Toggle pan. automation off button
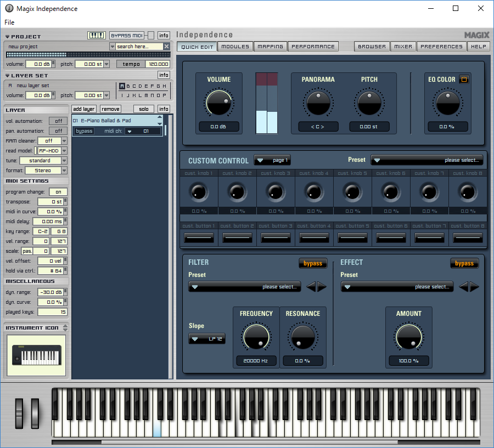Viewport: 494px width, 448px height. tap(58, 131)
